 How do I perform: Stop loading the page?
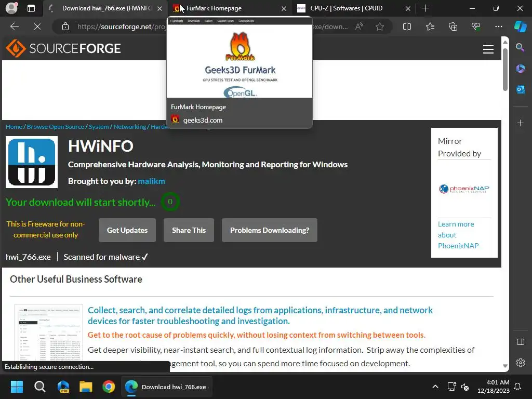tap(37, 26)
